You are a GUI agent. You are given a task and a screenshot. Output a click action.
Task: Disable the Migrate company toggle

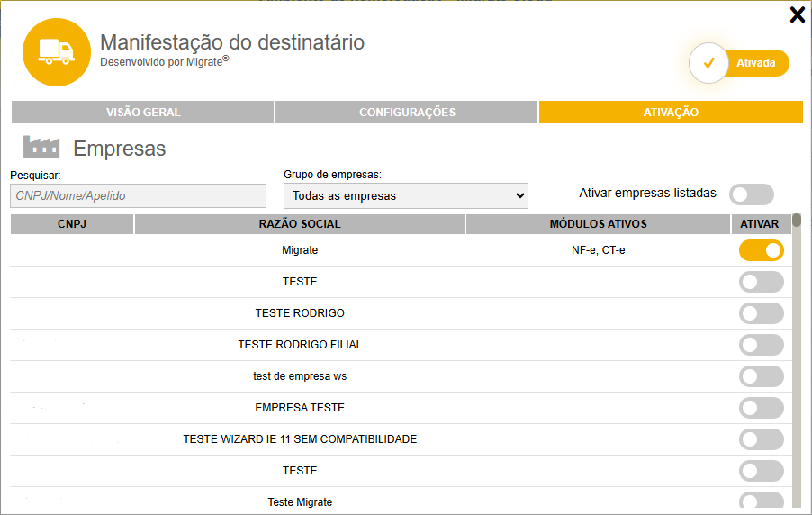click(x=761, y=250)
